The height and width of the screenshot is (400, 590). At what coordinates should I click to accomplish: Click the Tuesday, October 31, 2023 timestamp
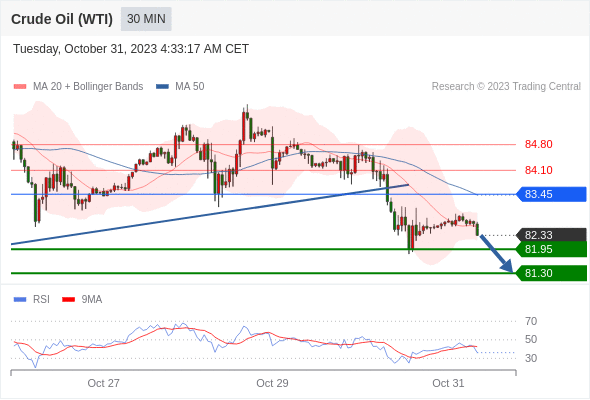[131, 49]
